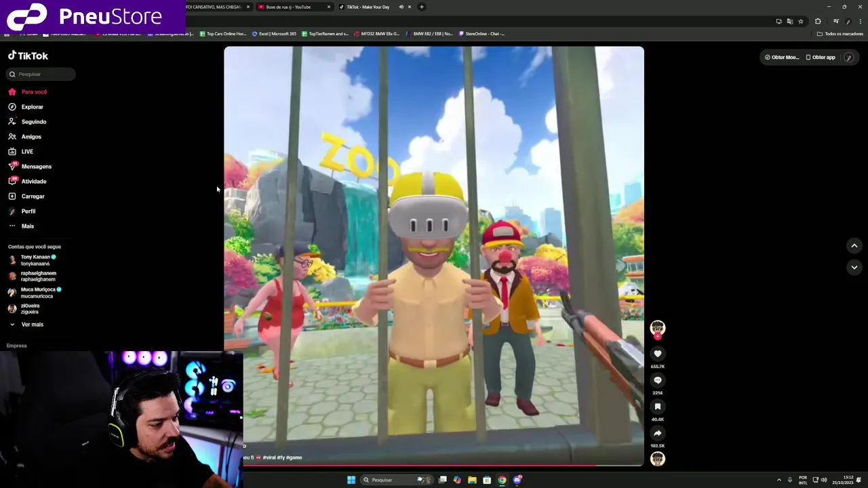Click Obter app button
The height and width of the screenshot is (488, 868).
pyautogui.click(x=821, y=57)
